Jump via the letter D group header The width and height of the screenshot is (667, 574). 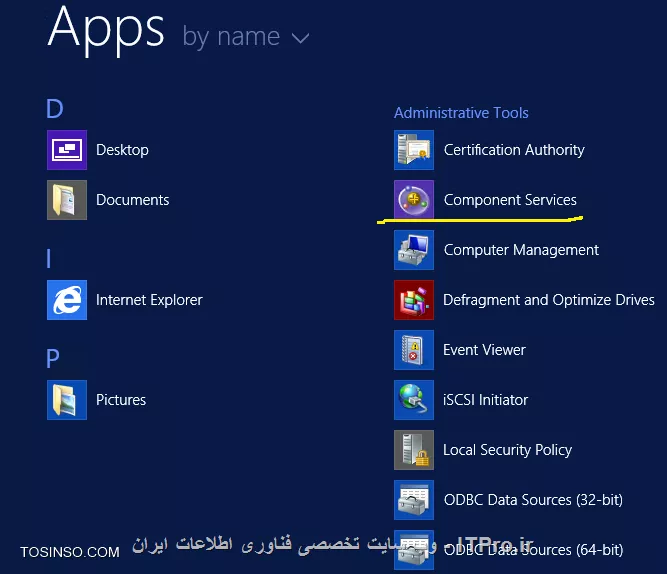click(x=55, y=109)
